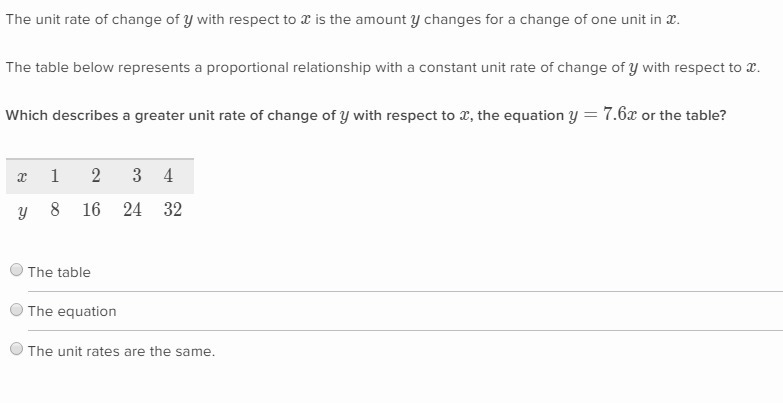The image size is (783, 403).
Task: Choose the unit rates are the same radio
Action: click(16, 349)
